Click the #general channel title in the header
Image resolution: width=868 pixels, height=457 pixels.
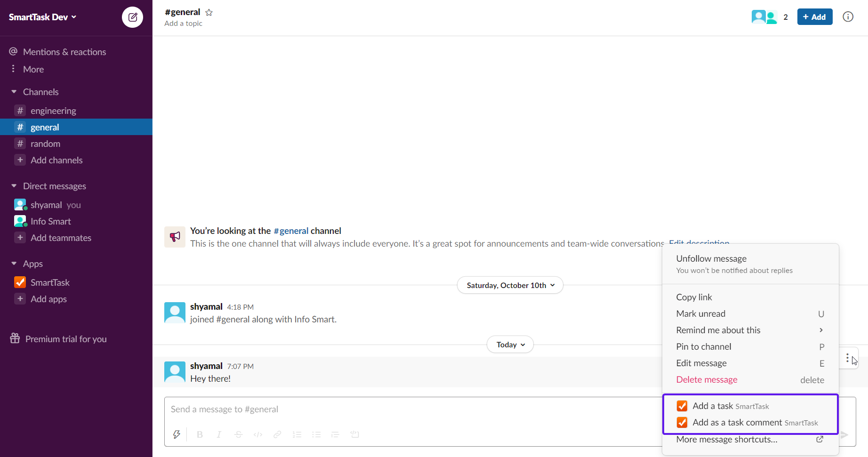tap(183, 12)
